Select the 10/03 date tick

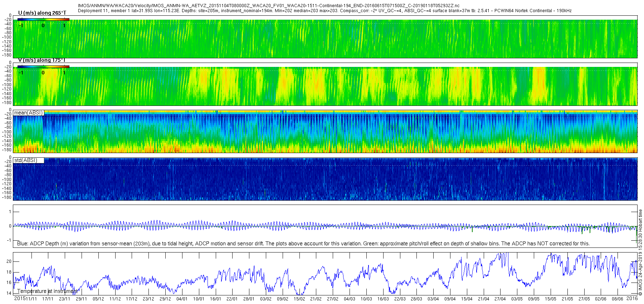point(366,299)
